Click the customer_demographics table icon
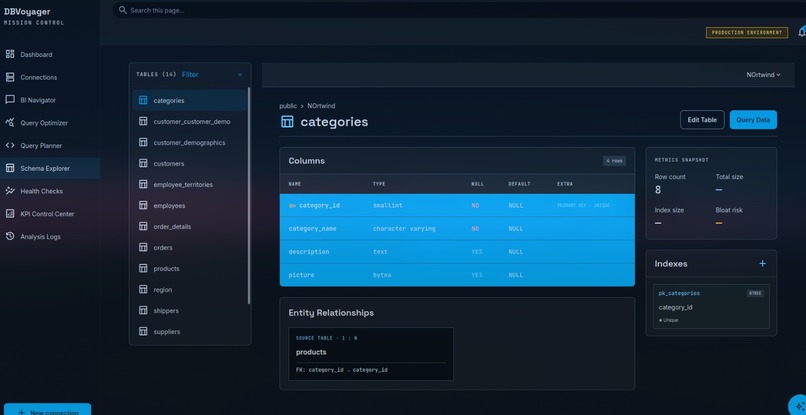Viewport: 806px width, 415px height. click(x=143, y=142)
